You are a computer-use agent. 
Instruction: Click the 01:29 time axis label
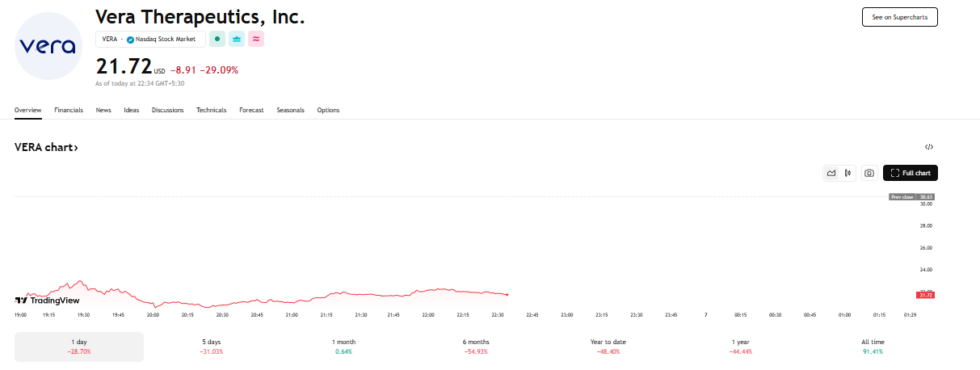coord(910,314)
